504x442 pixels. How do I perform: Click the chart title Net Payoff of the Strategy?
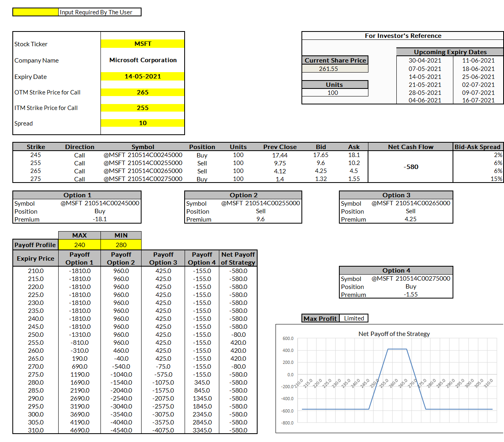pos(394,334)
